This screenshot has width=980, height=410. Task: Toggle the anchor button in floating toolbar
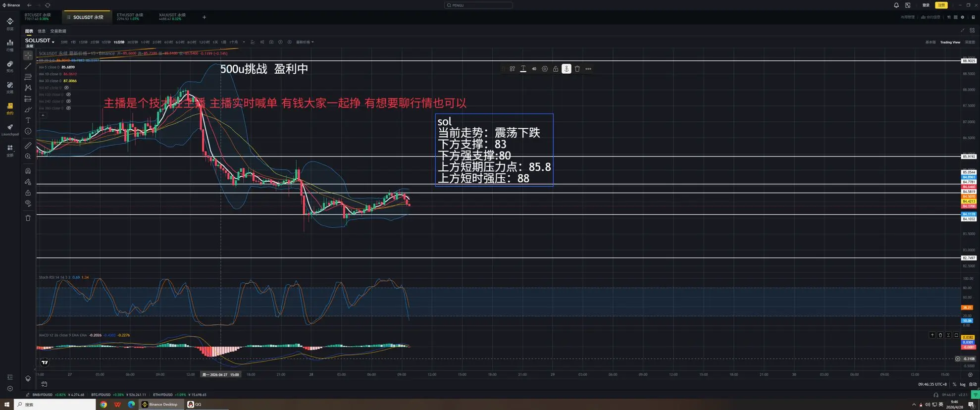(567, 69)
